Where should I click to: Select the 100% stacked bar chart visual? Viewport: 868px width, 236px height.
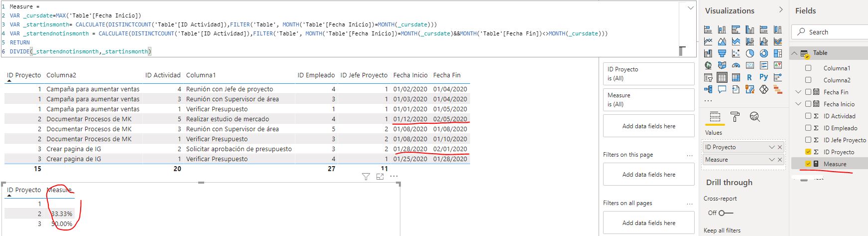[764, 29]
